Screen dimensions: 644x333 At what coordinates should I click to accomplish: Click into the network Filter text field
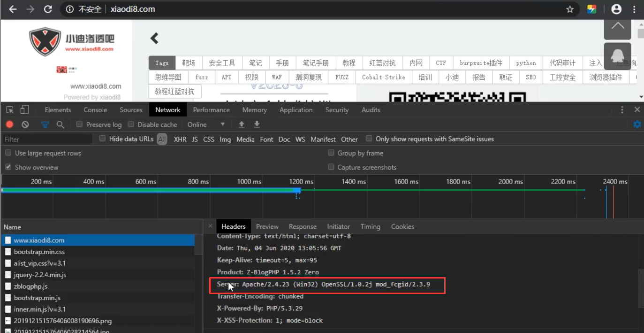point(47,139)
